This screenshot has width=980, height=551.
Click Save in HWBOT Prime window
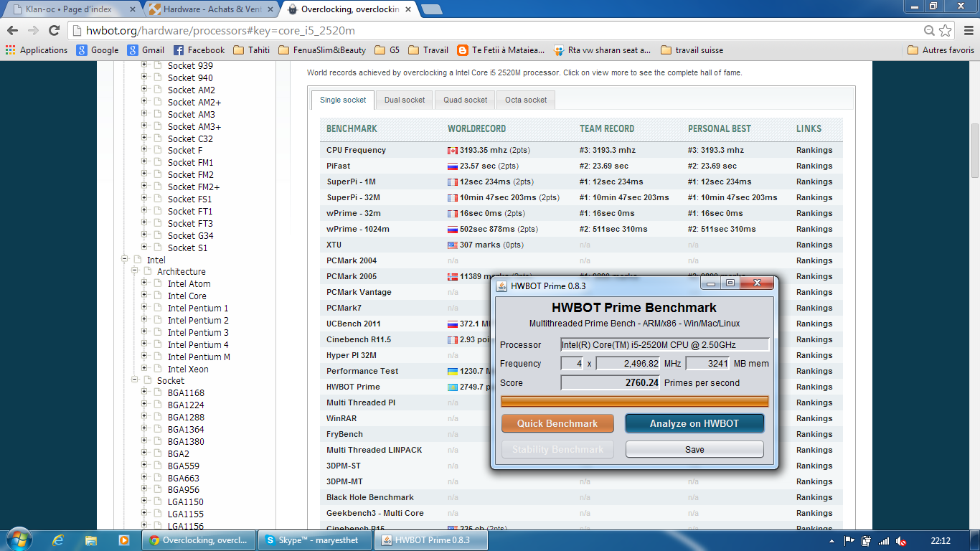point(694,449)
